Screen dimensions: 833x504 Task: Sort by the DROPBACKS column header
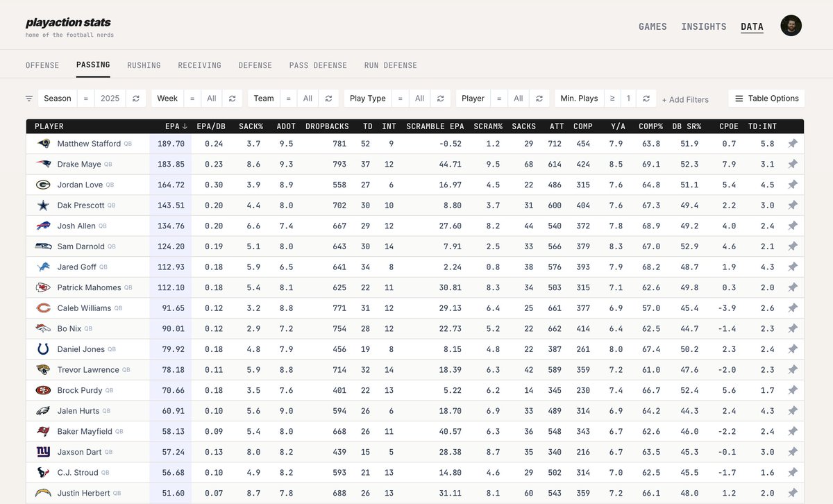tap(326, 126)
